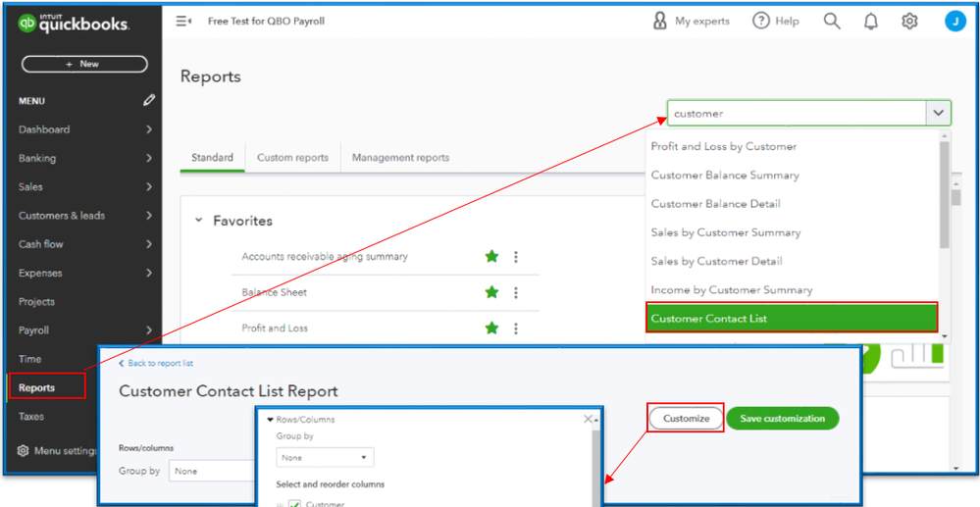Click the QuickBooks logo
This screenshot has height=507, width=980.
74,24
